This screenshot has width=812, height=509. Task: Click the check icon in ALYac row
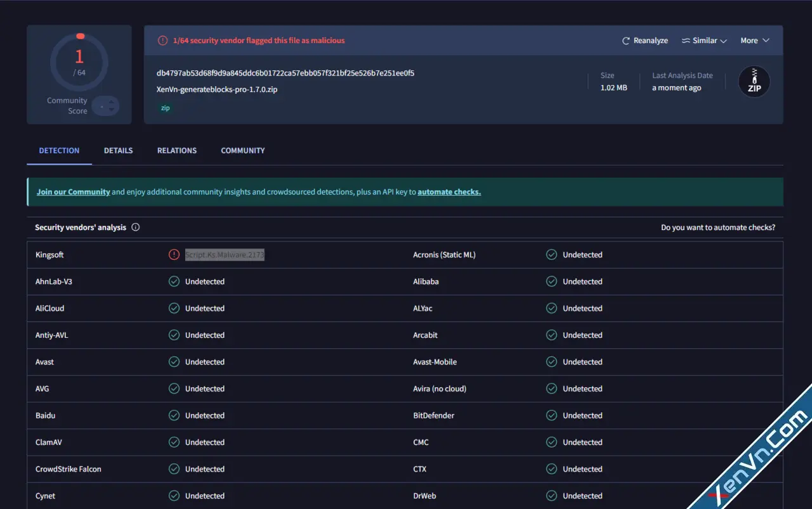tap(551, 308)
